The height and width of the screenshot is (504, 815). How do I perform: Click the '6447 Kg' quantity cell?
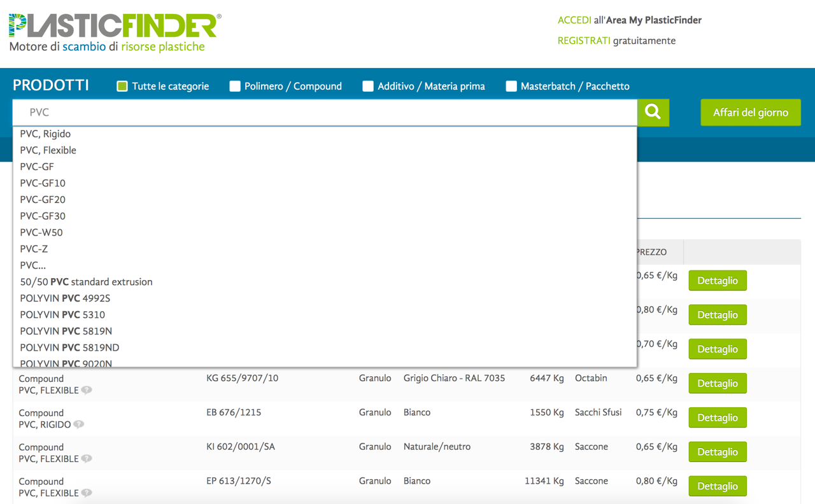[547, 378]
